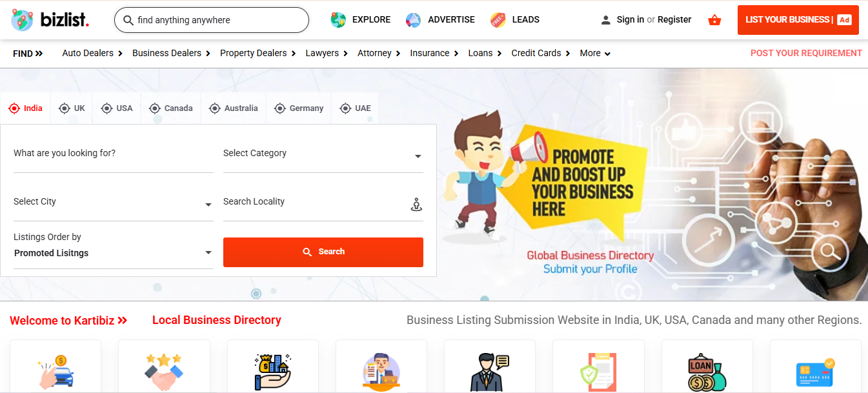Open the More menu in Find bar
Image resolution: width=868 pixels, height=393 pixels.
tap(595, 54)
